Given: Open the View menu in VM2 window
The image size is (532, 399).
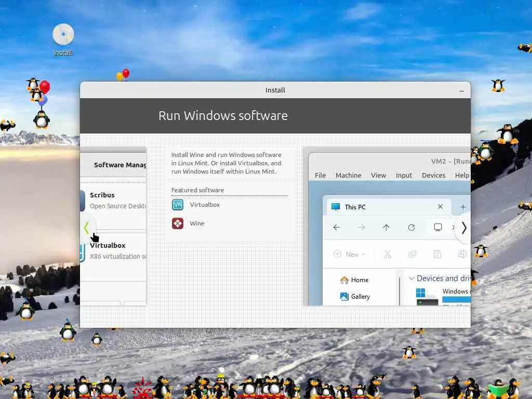Looking at the screenshot, I should tap(378, 176).
